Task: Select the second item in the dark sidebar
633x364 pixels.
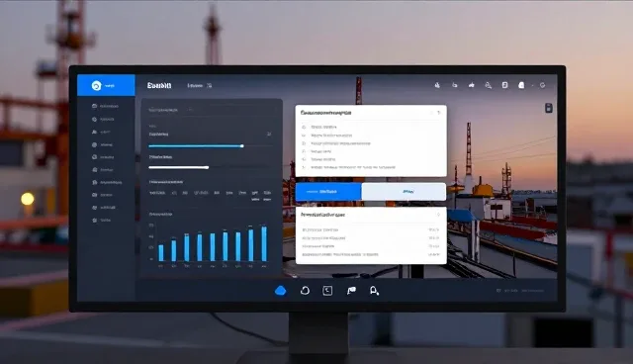Action: point(103,120)
